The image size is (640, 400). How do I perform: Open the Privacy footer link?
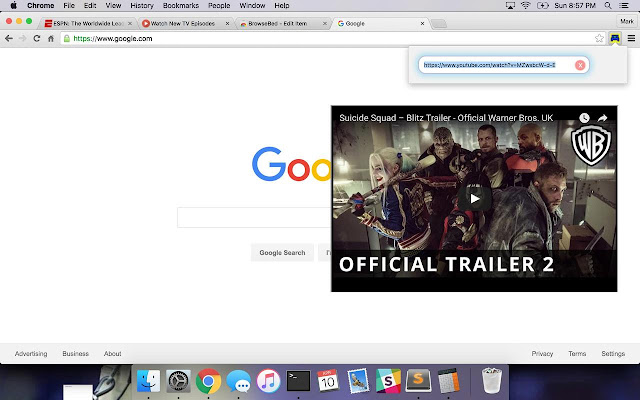542,353
